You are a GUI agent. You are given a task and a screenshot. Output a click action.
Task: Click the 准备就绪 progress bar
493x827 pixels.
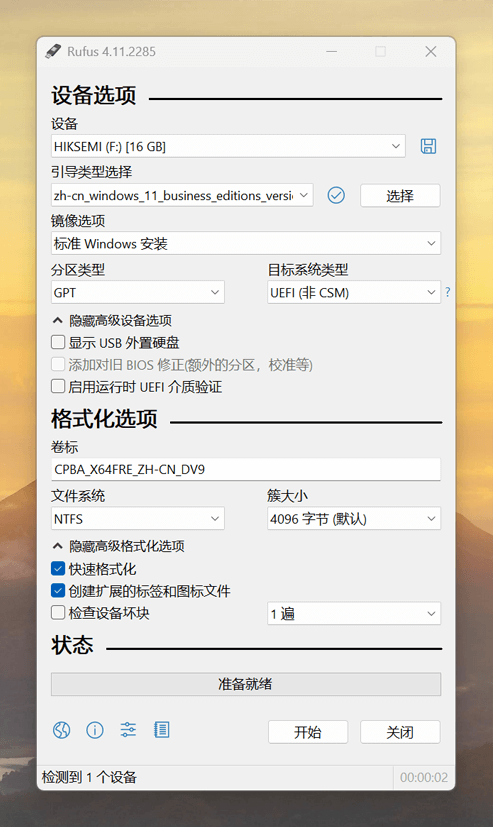click(246, 684)
